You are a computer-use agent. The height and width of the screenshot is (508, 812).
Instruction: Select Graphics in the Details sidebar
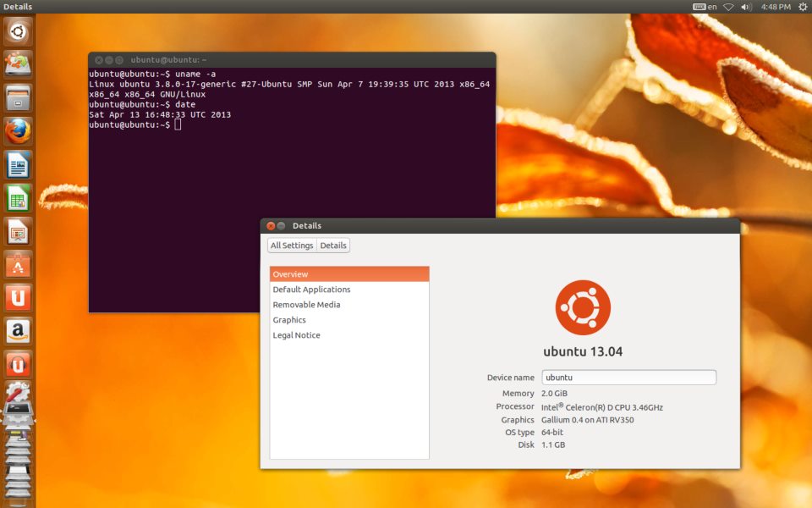click(349, 320)
